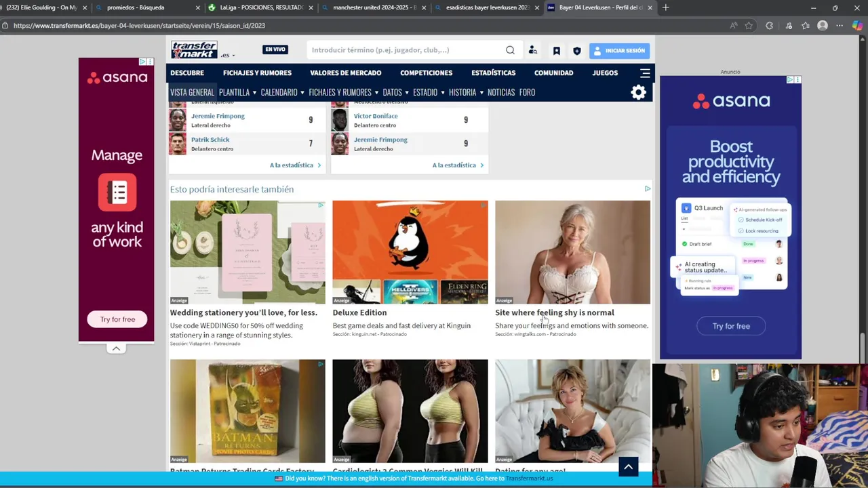This screenshot has height=488, width=868.
Task: Open left 'A la estadística' link
Action: pos(295,165)
